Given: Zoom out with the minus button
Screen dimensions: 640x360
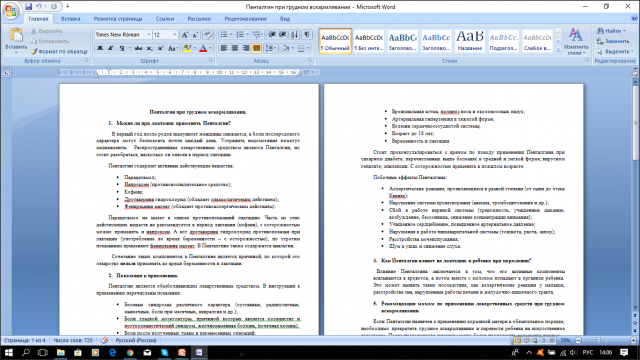Looking at the screenshot, I should coord(578,340).
